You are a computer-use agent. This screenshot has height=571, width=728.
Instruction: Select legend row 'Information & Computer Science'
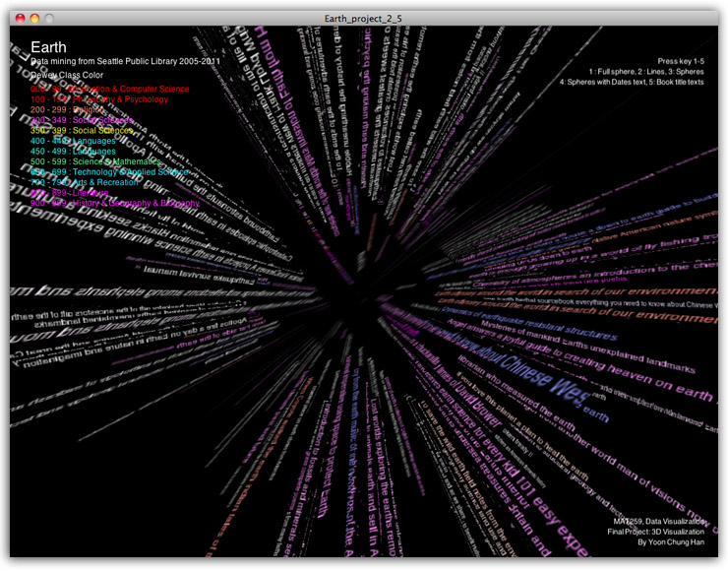pyautogui.click(x=110, y=89)
